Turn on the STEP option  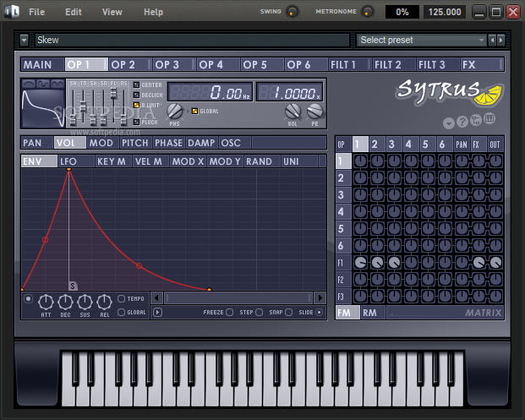tap(260, 312)
